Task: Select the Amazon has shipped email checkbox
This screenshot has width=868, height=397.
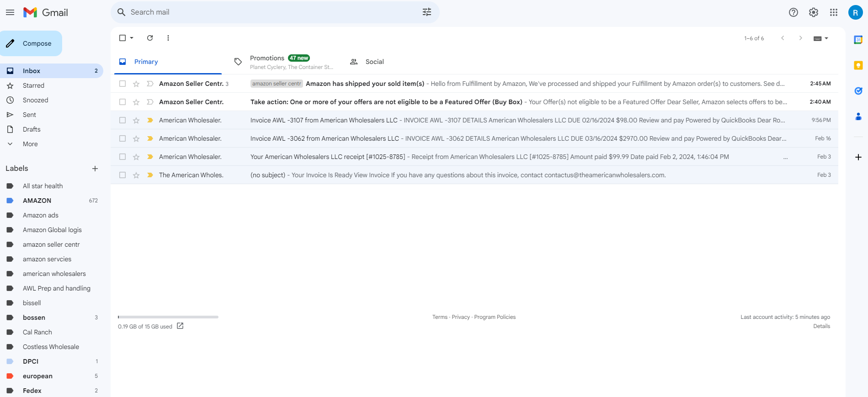Action: coord(122,84)
